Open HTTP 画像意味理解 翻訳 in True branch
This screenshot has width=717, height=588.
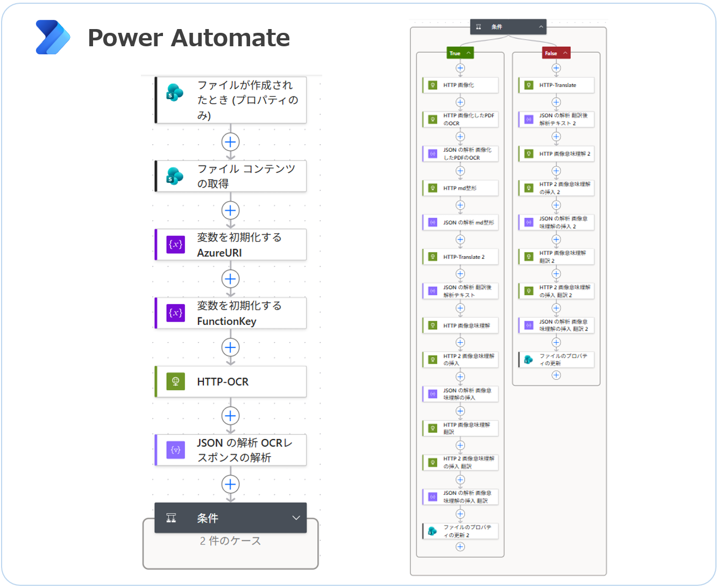point(460,428)
